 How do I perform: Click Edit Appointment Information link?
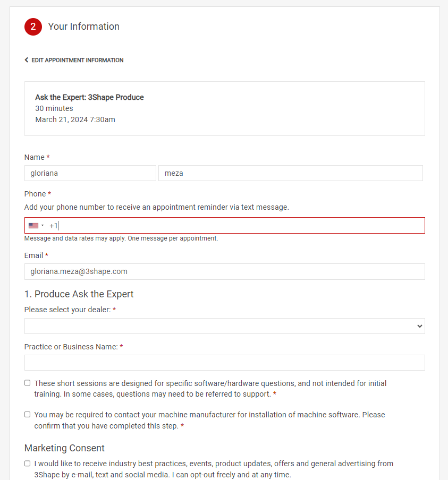coord(77,60)
